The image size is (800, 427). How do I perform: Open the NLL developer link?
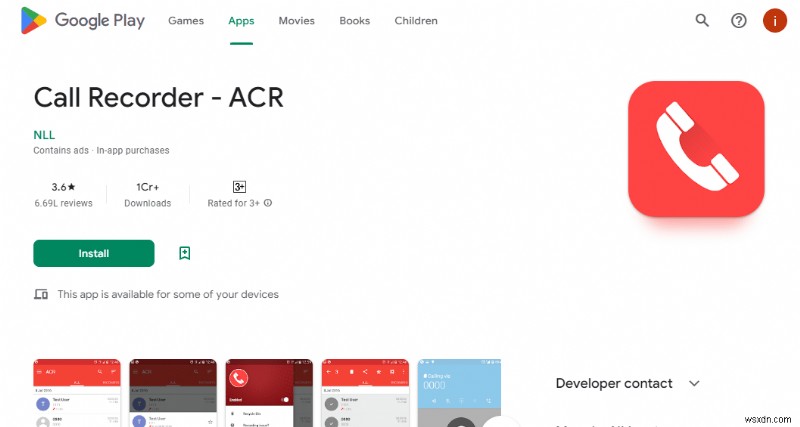43,133
